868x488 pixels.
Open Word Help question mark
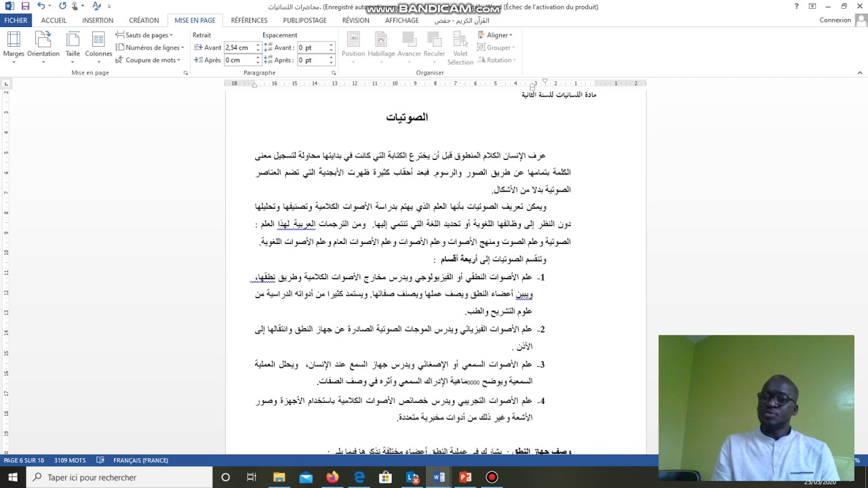click(x=796, y=7)
